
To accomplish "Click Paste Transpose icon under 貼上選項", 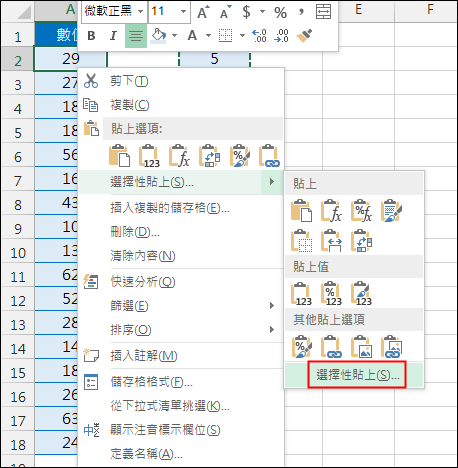I will pos(209,156).
